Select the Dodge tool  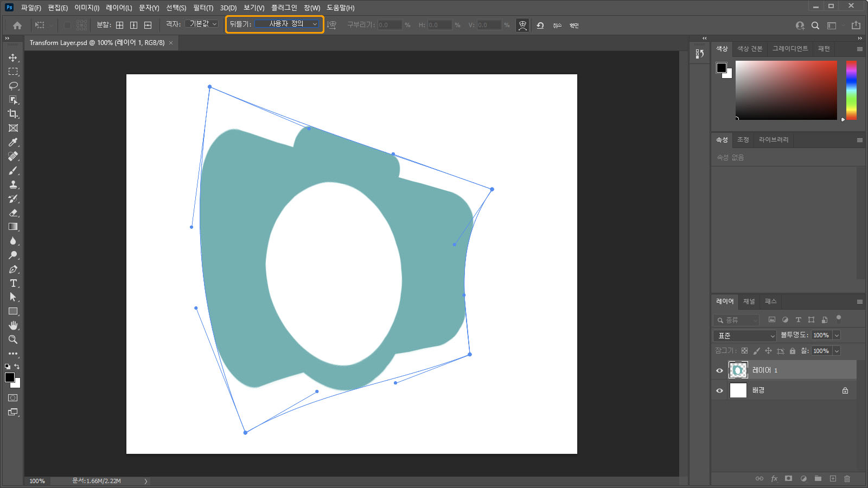tap(13, 255)
